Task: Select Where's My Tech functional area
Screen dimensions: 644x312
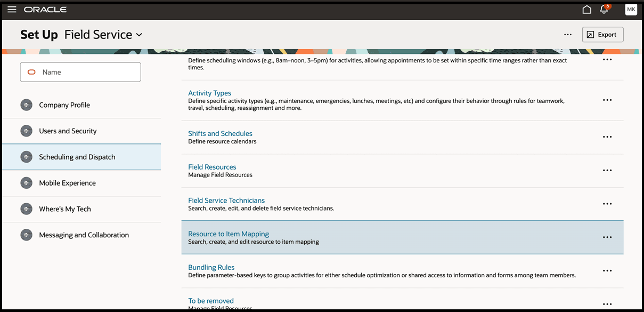Action: (x=81, y=209)
